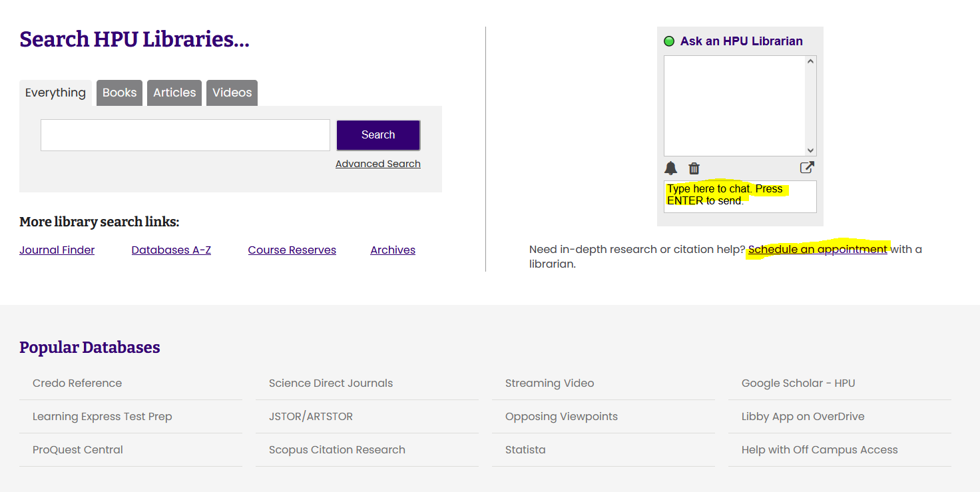The image size is (980, 492).
Task: Click into the library search box
Action: [x=185, y=135]
